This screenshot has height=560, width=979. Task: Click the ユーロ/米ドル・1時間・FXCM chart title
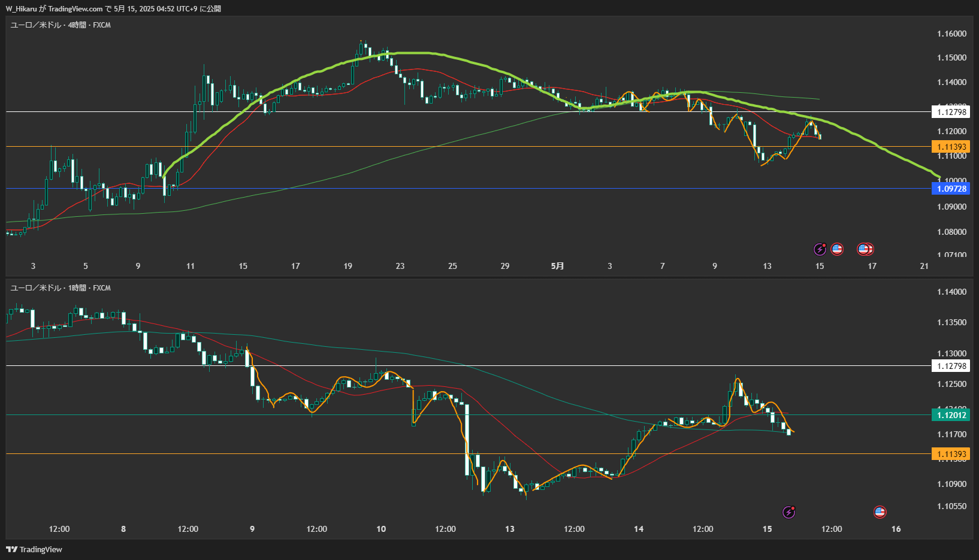pos(61,288)
